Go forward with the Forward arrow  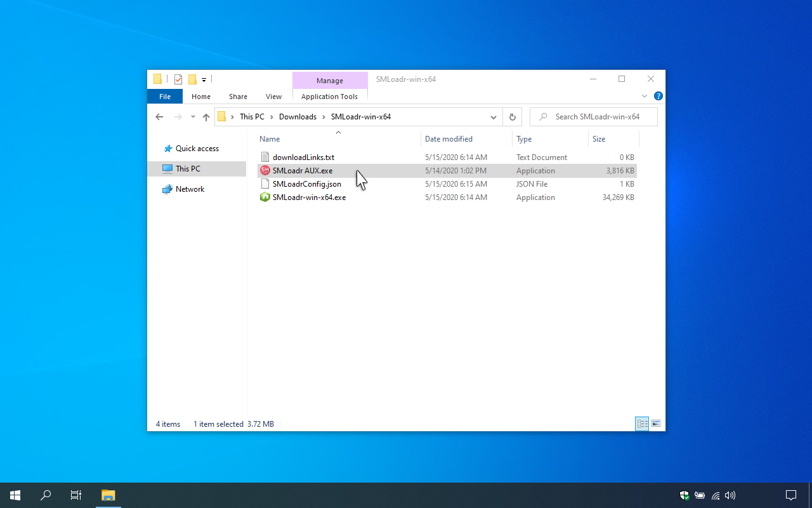click(x=178, y=117)
